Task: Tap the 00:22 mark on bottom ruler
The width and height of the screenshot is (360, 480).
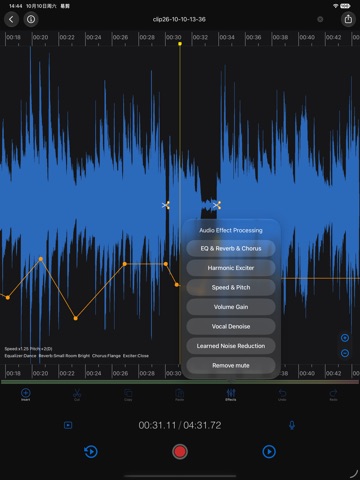Action: [67, 373]
